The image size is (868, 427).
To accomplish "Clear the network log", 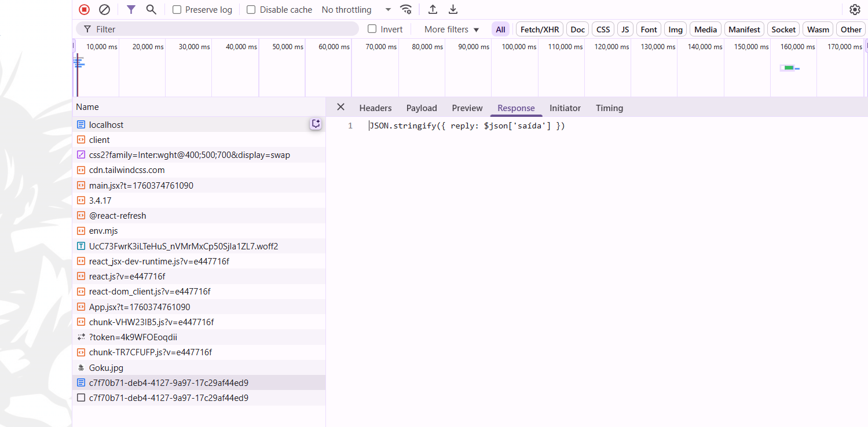I will tap(104, 9).
